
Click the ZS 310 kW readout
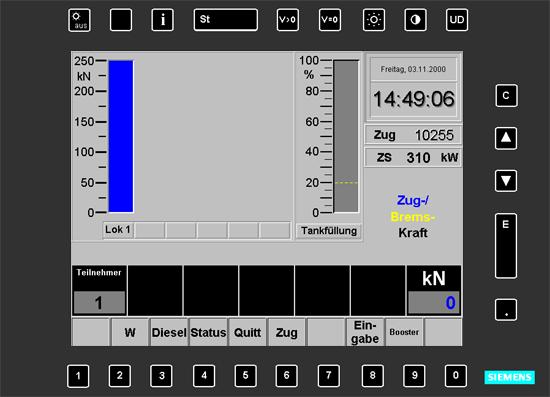413,157
